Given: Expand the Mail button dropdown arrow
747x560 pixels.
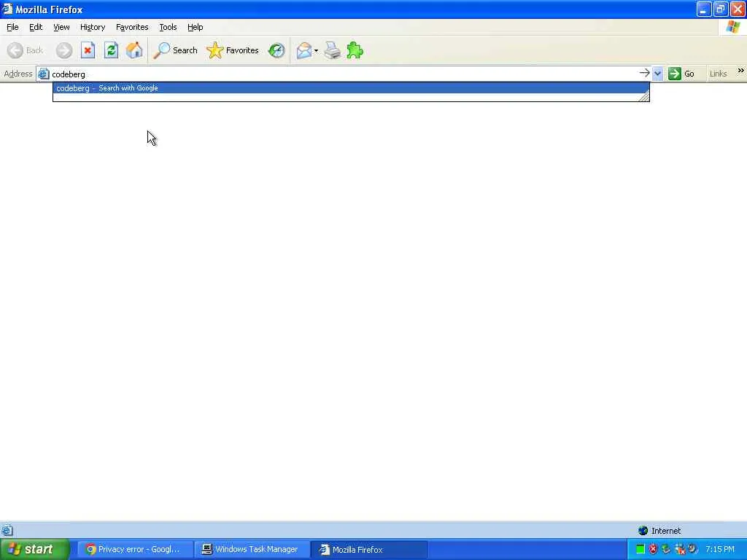Looking at the screenshot, I should point(316,50).
